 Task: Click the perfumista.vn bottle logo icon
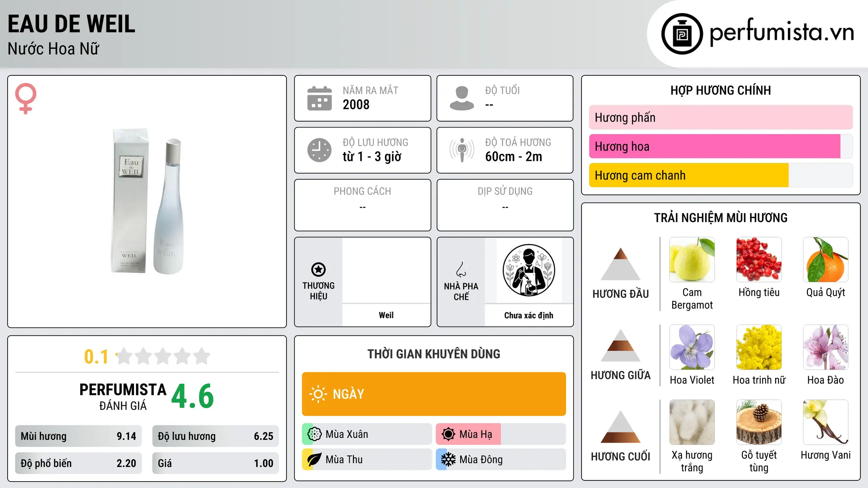click(x=682, y=34)
